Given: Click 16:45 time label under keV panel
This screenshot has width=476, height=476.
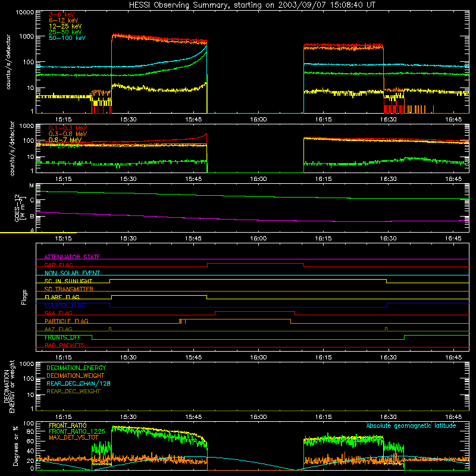Looking at the screenshot, I should point(453,120).
